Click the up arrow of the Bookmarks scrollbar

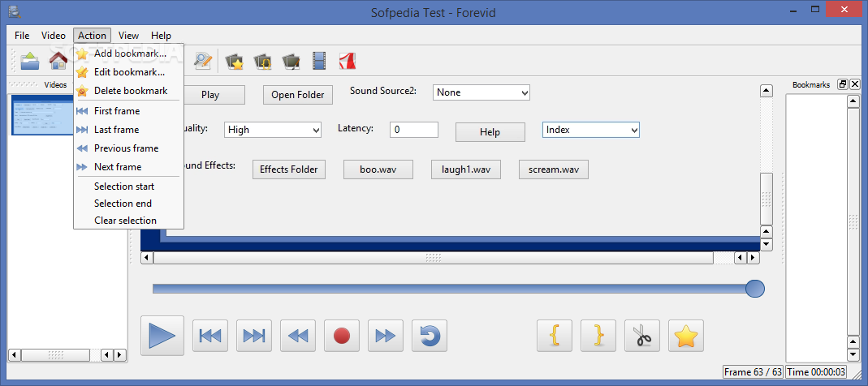(x=853, y=101)
